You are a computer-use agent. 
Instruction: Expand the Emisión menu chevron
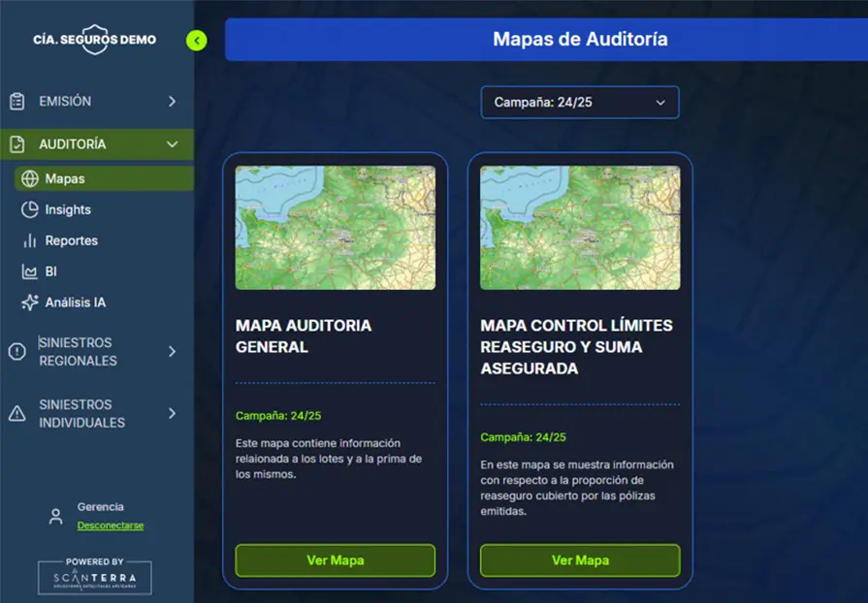pos(172,102)
